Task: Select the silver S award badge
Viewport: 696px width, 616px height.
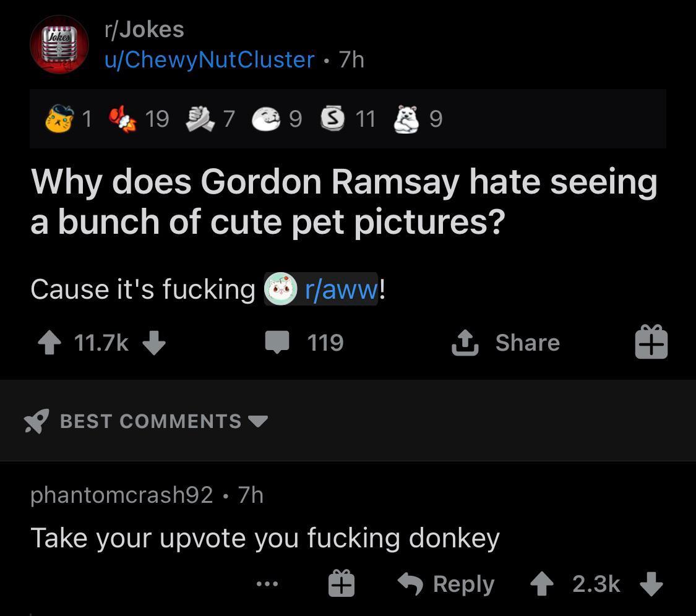Action: [332, 118]
